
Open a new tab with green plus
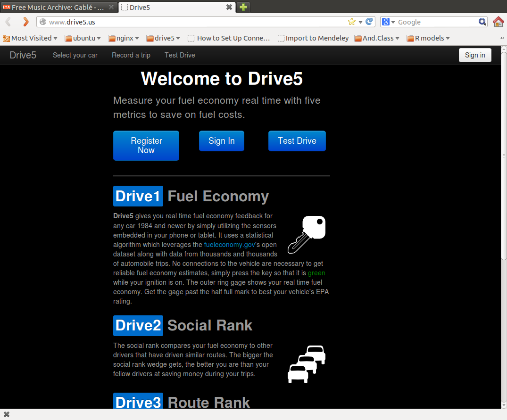click(243, 7)
